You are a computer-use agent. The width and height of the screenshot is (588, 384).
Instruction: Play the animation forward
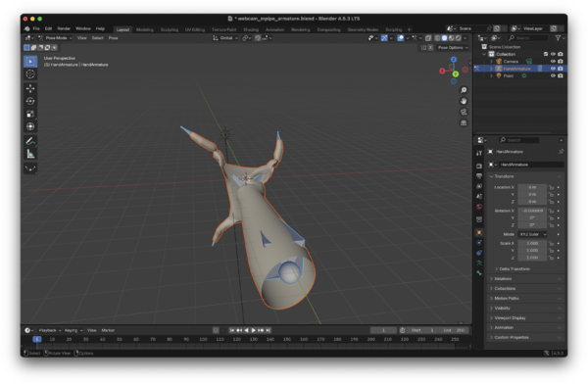253,330
